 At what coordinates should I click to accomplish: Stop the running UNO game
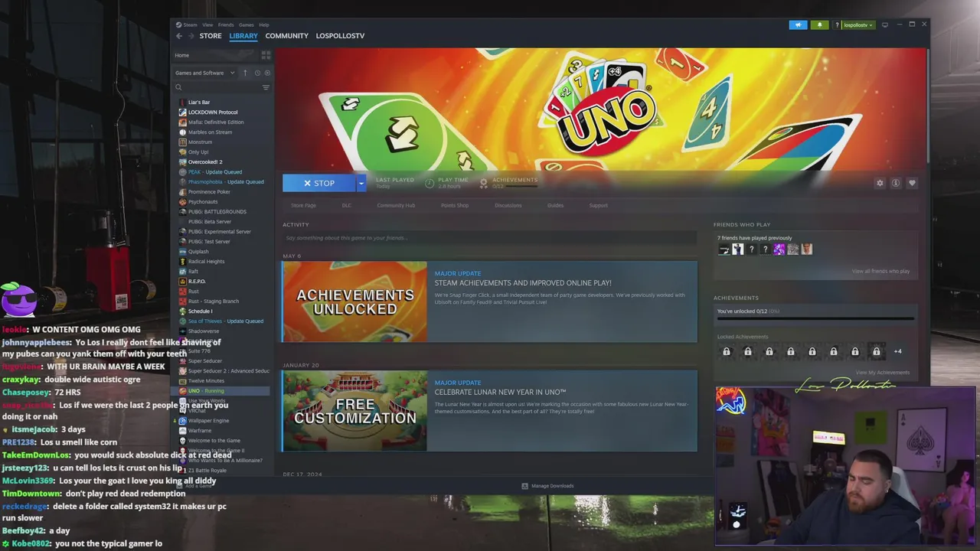[x=319, y=183]
